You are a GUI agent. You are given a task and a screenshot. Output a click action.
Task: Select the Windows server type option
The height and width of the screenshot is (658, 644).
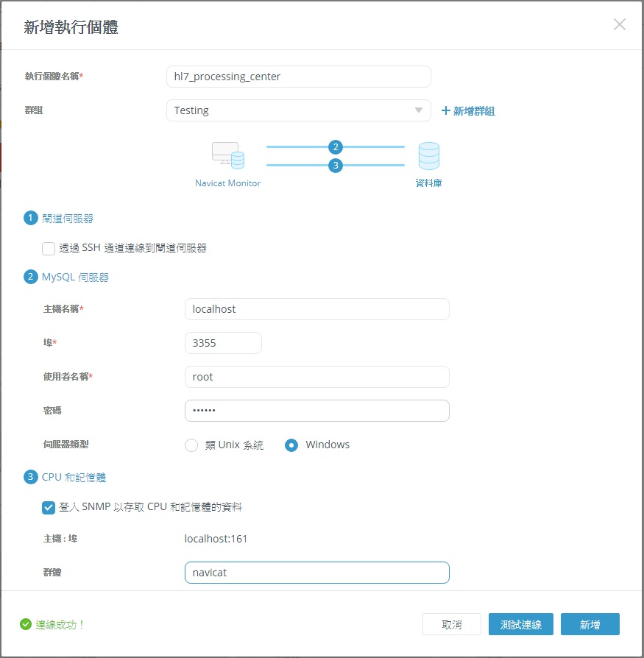[291, 445]
